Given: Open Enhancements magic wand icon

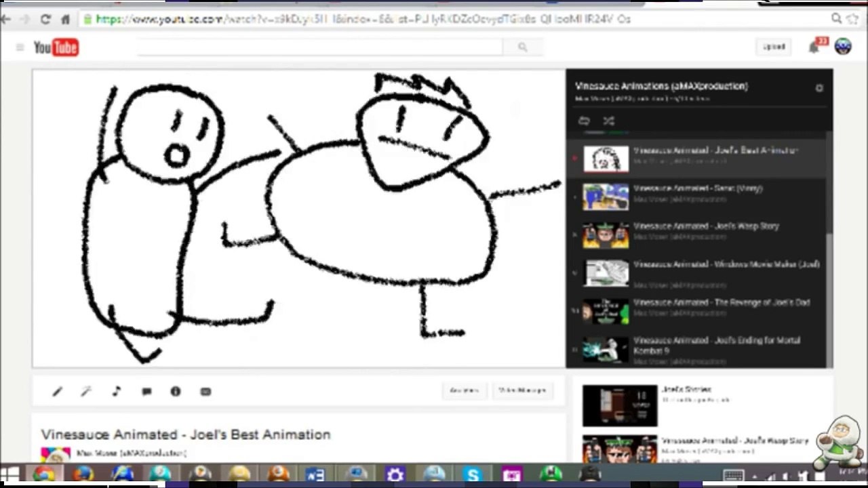Looking at the screenshot, I should [x=86, y=392].
